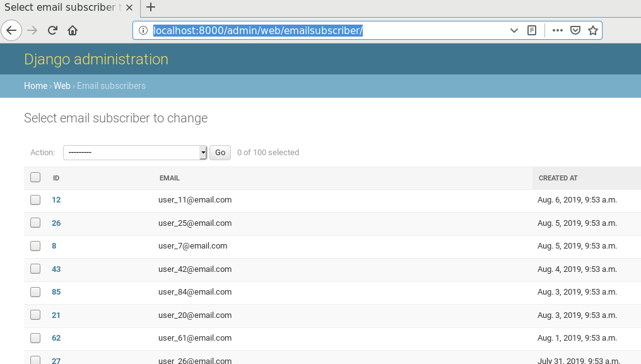Click the '0 of 100 selected' counter
The image size is (641, 364).
point(268,153)
